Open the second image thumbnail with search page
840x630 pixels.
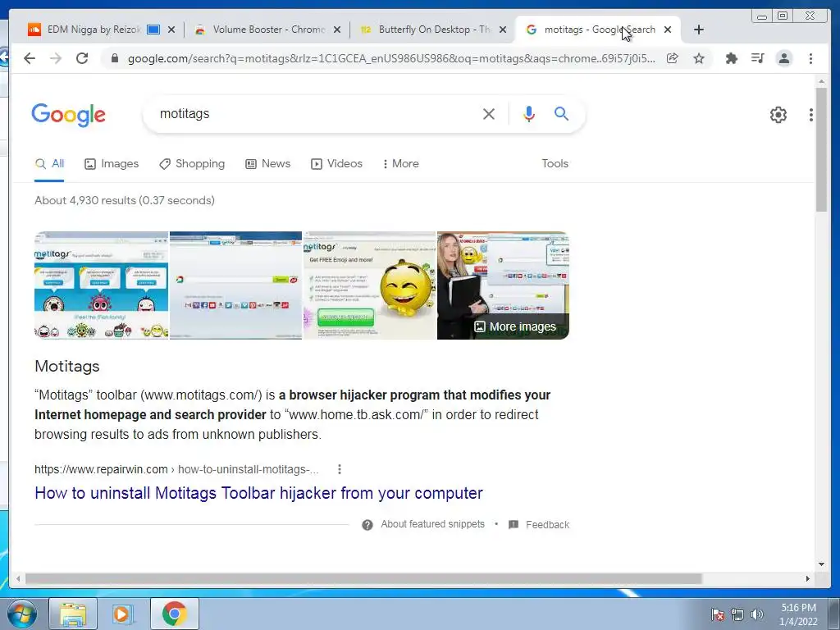(235, 285)
